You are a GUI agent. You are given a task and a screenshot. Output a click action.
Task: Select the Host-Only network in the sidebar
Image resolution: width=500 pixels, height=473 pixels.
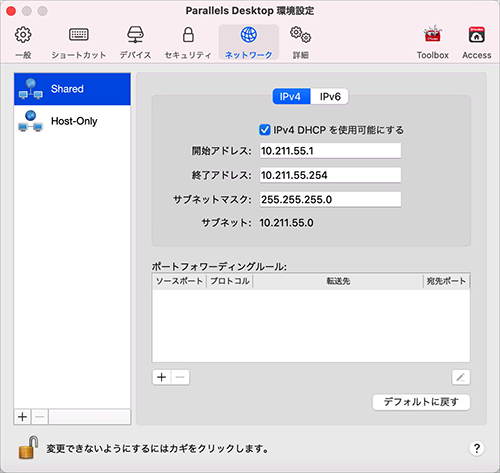click(72, 121)
